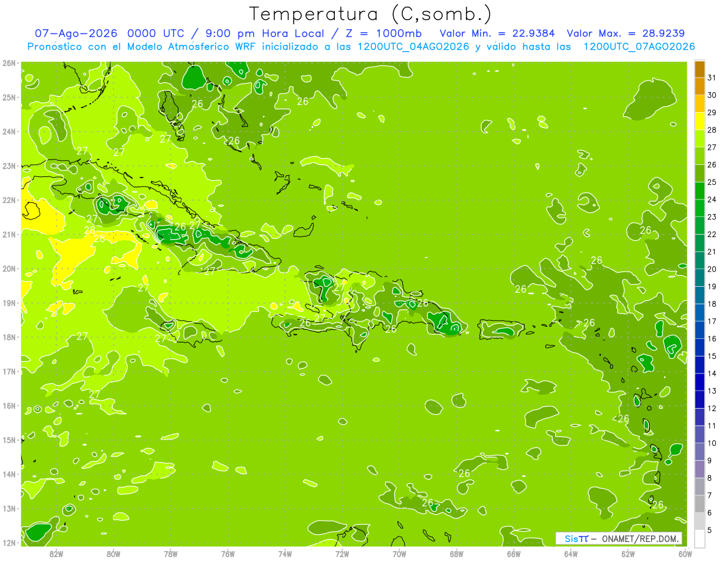728x562 pixels.
Task: Click the '60W' longitude axis label
Action: point(685,554)
